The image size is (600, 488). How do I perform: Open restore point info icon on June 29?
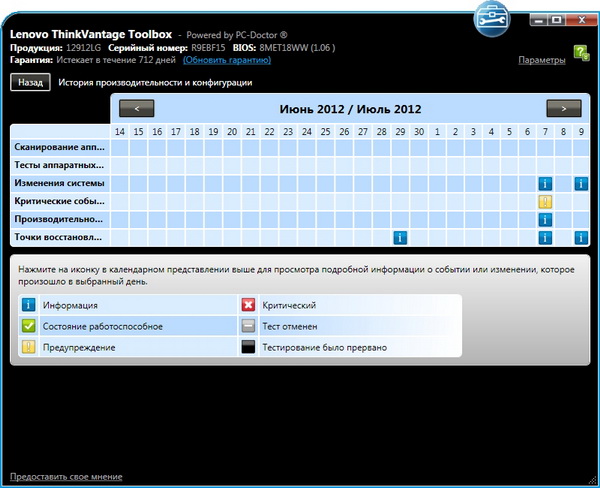click(x=400, y=238)
